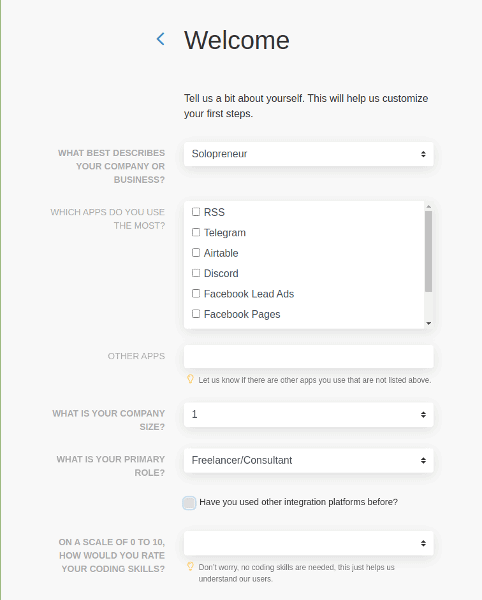Tick the Telegram checkbox
This screenshot has width=482, height=600.
196,232
